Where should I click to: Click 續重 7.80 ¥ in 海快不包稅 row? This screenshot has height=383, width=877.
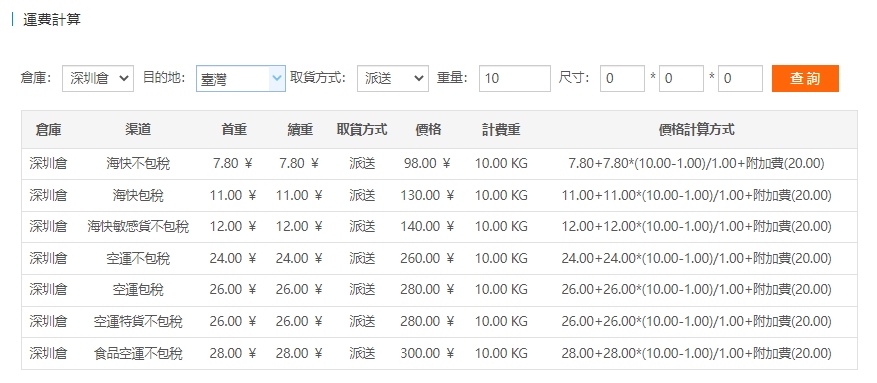(x=299, y=164)
